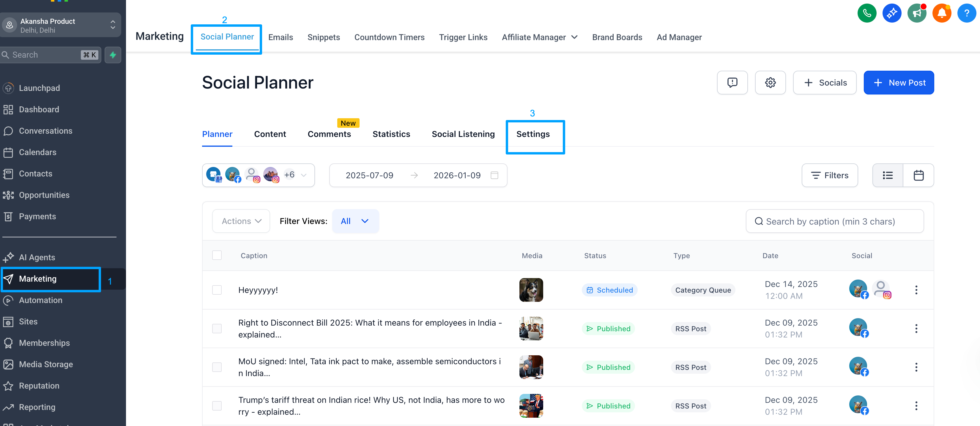Switch to the Statistics tab
Image resolution: width=980 pixels, height=426 pixels.
(x=391, y=134)
